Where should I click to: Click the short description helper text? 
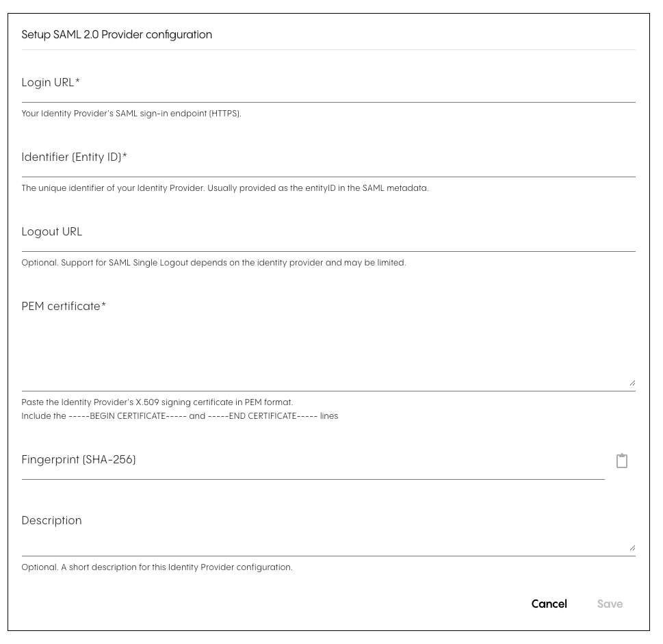coord(157,567)
